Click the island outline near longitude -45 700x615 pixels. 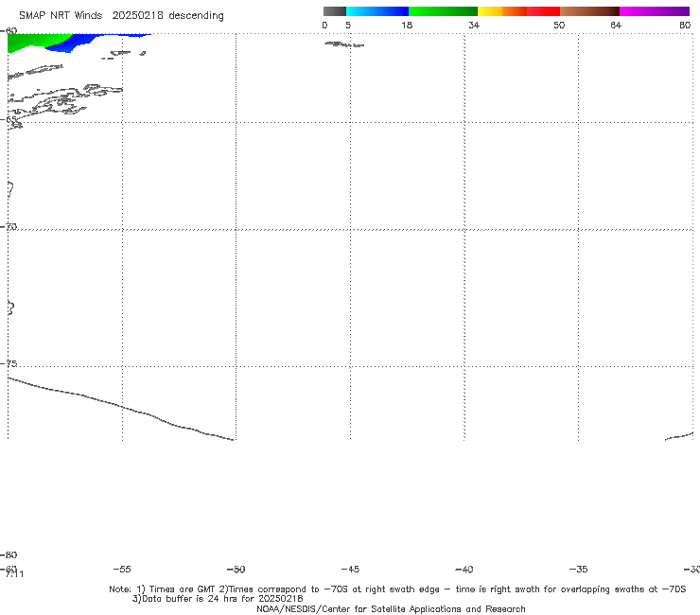(x=344, y=44)
